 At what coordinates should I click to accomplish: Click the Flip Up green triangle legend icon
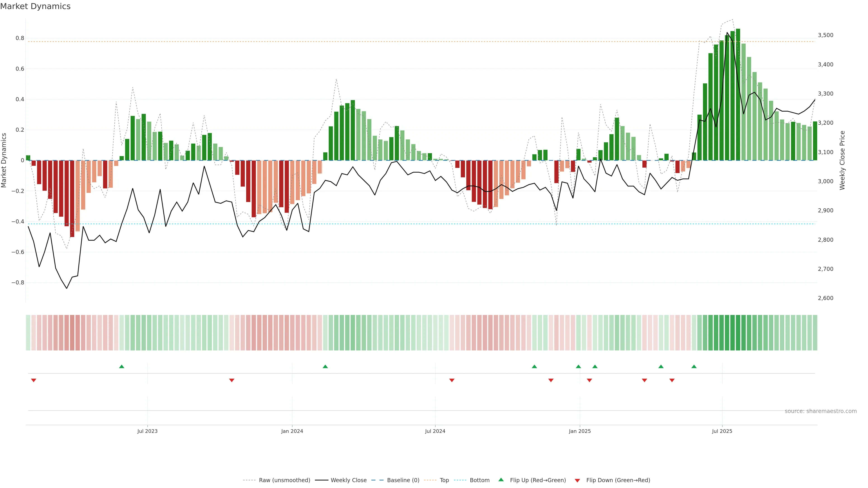click(x=501, y=480)
